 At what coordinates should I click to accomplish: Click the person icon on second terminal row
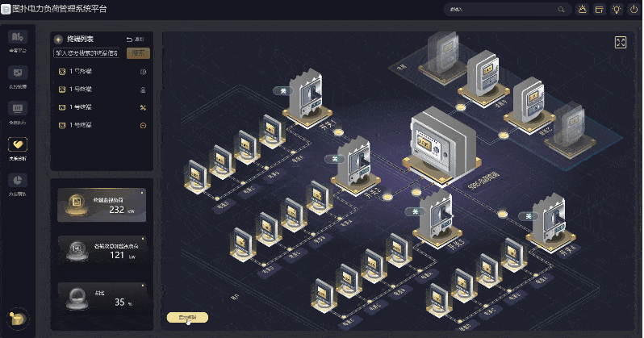pos(143,90)
